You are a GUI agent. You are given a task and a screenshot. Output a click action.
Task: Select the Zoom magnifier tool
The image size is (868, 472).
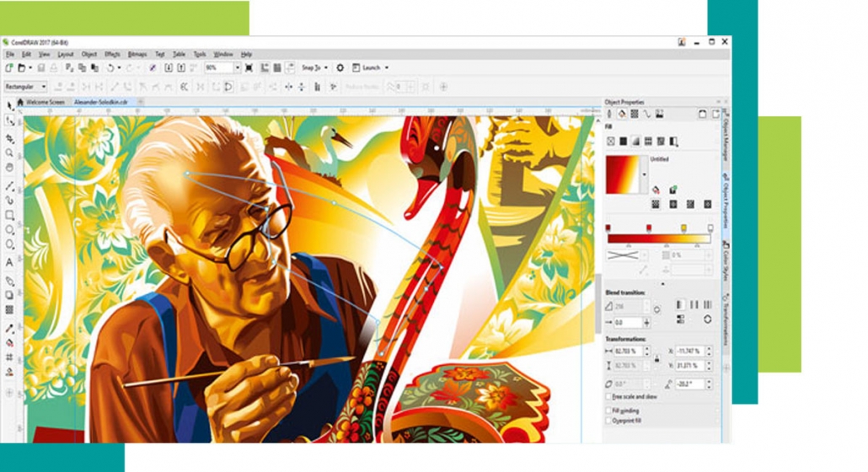click(x=9, y=153)
